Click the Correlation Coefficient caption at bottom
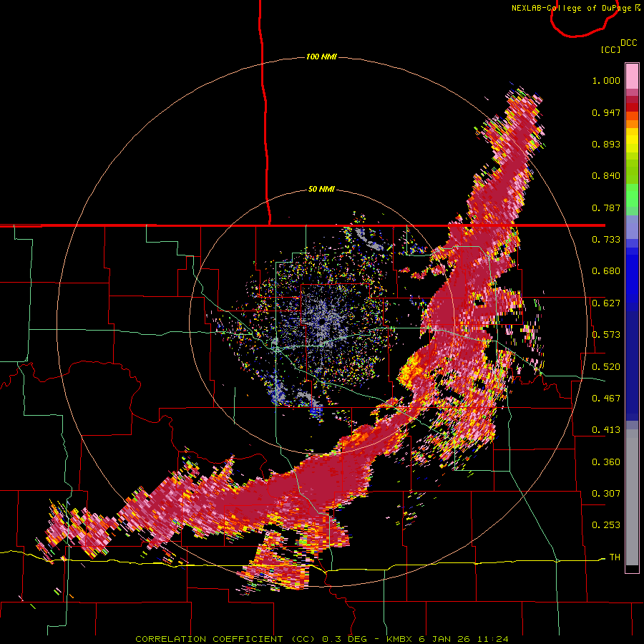Screen dimensions: 644x644 click(x=322, y=639)
